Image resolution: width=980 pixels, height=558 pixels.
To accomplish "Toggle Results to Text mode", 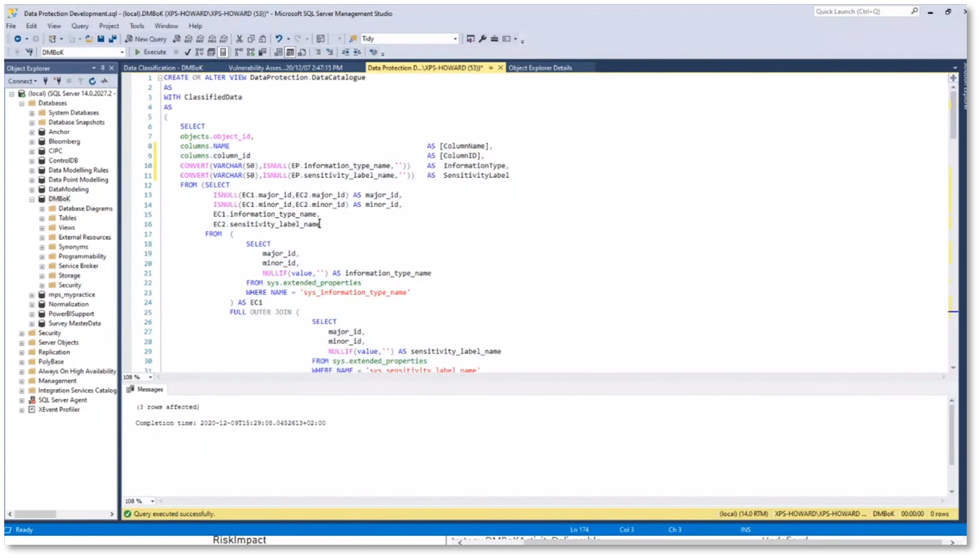I will (x=277, y=52).
